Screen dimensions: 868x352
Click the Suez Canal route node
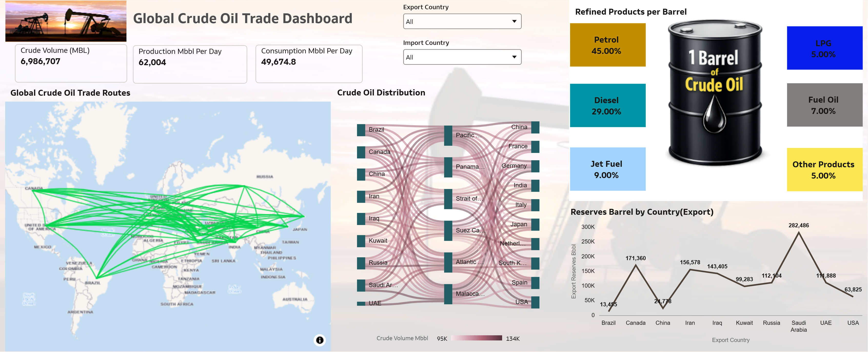coord(448,231)
